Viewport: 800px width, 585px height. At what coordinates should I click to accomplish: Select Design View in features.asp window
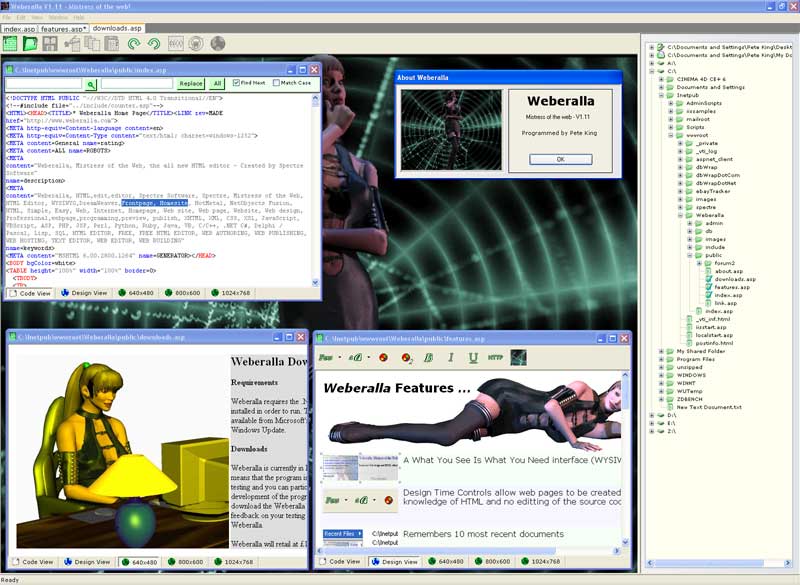tap(394, 562)
